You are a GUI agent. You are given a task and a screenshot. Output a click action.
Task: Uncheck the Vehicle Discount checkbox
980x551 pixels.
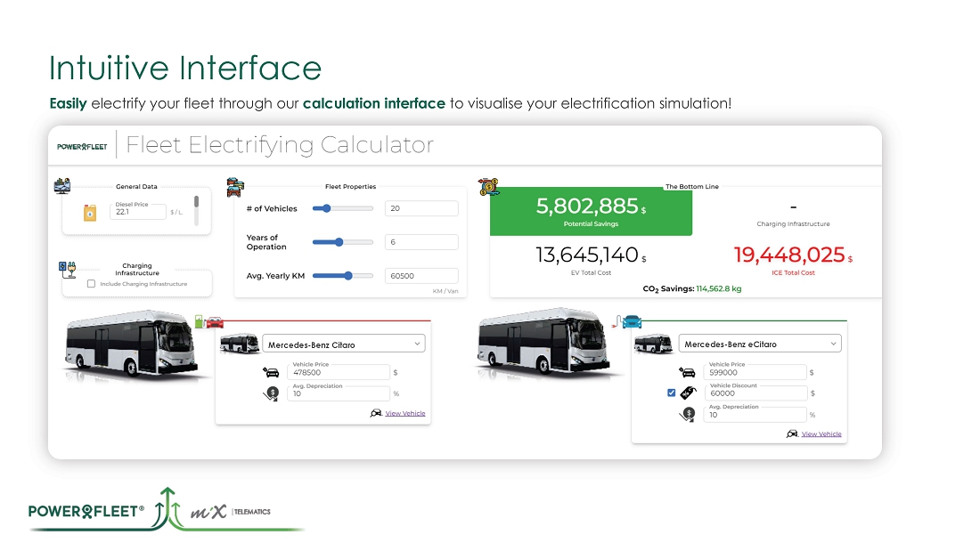(x=672, y=393)
